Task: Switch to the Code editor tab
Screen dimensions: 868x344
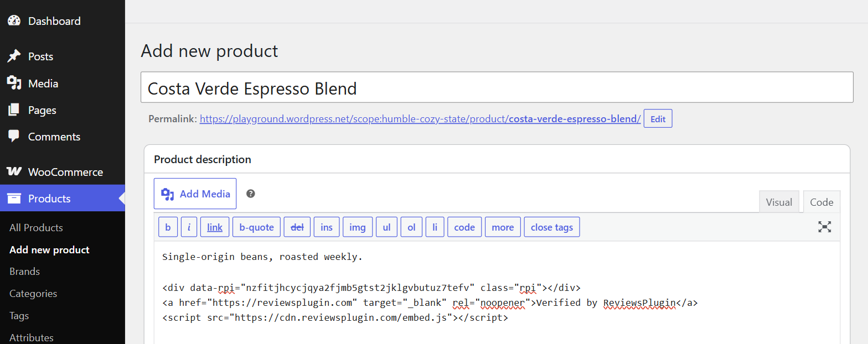Action: point(821,202)
